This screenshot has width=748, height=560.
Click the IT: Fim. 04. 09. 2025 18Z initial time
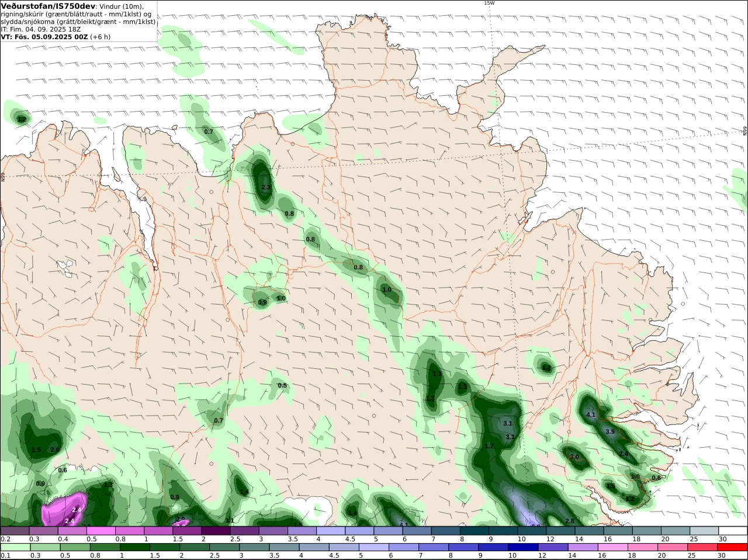[x=41, y=29]
